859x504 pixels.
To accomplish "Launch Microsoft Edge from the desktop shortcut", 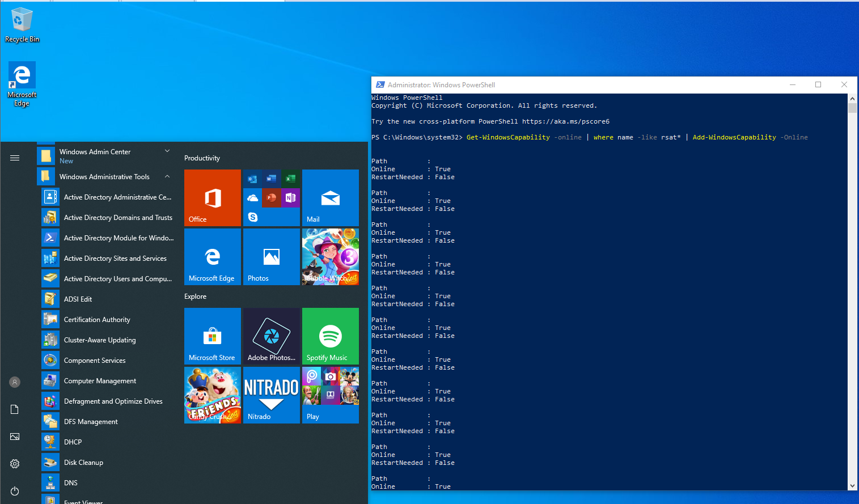I will point(22,75).
